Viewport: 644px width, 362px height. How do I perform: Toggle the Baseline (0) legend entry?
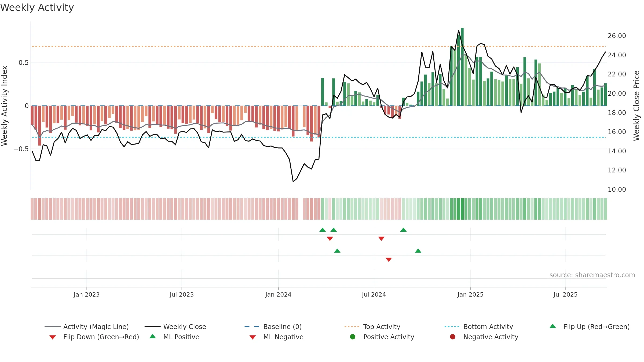tap(273, 327)
